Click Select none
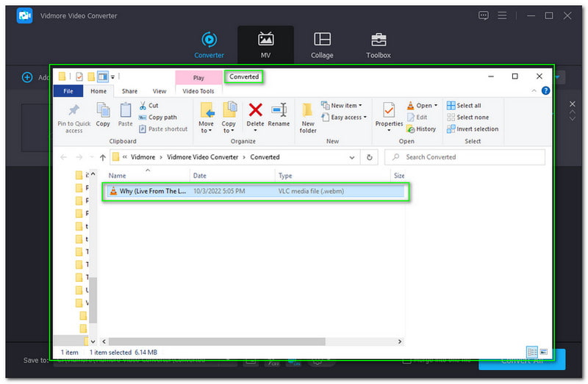 pyautogui.click(x=468, y=117)
